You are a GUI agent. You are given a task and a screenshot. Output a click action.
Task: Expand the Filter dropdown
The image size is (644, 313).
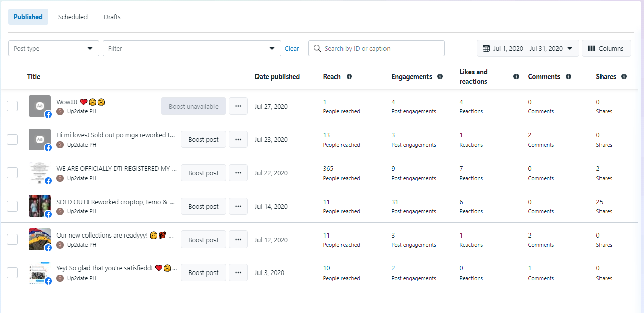coord(192,49)
